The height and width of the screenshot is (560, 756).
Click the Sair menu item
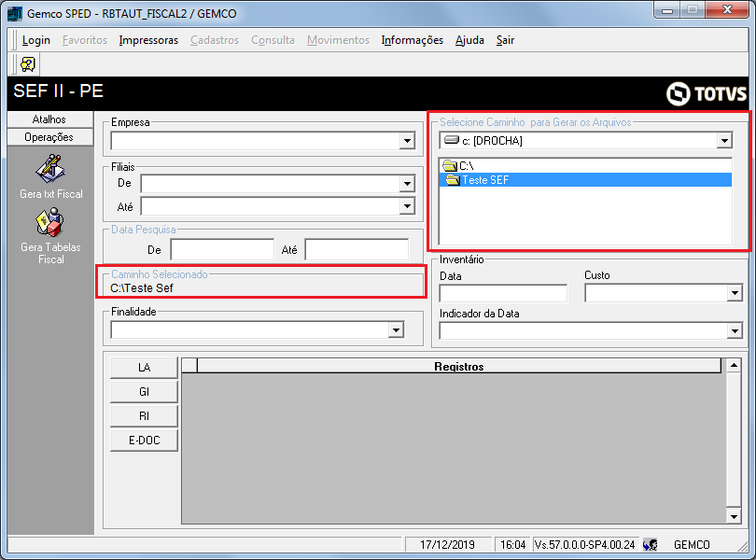[x=505, y=40]
